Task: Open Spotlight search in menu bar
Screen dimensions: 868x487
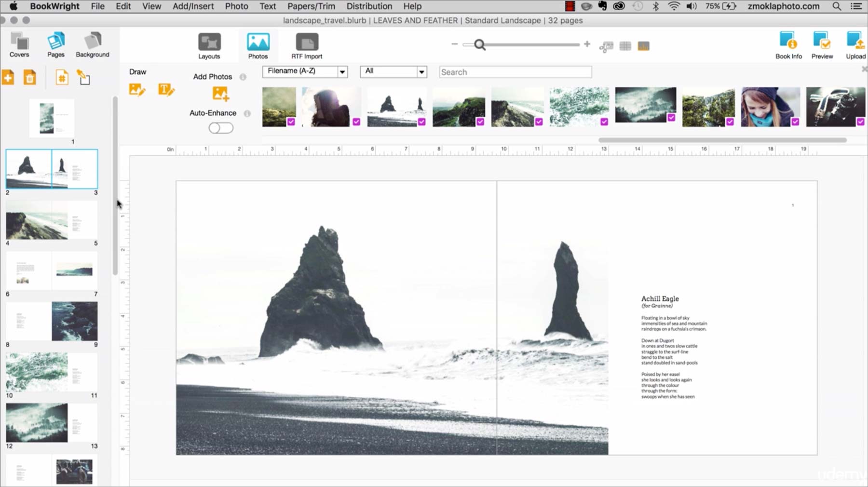Action: point(837,6)
